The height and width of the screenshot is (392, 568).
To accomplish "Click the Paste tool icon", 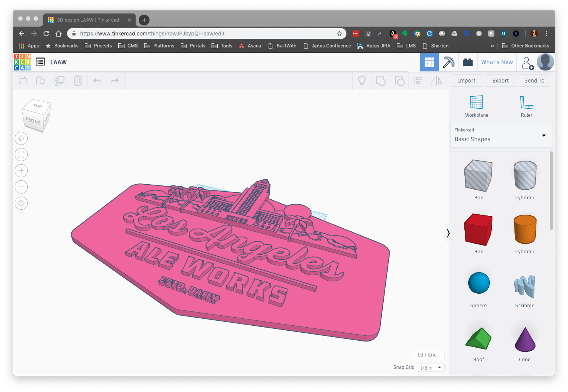I will pos(40,81).
